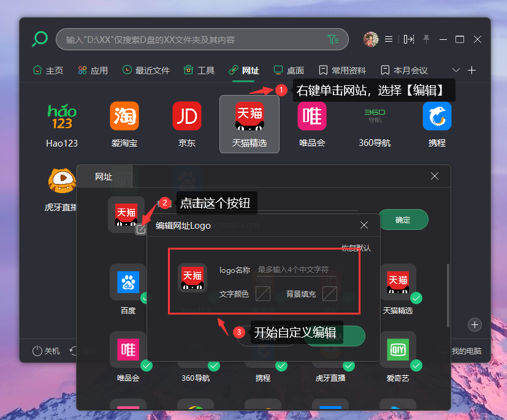
Task: Open the 京东 JD website shortcut
Action: (187, 124)
